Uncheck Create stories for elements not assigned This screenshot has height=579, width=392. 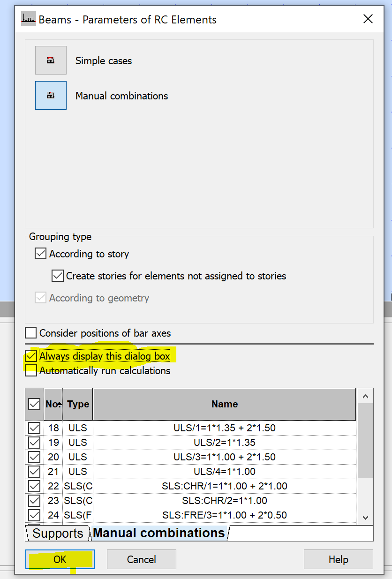[57, 276]
